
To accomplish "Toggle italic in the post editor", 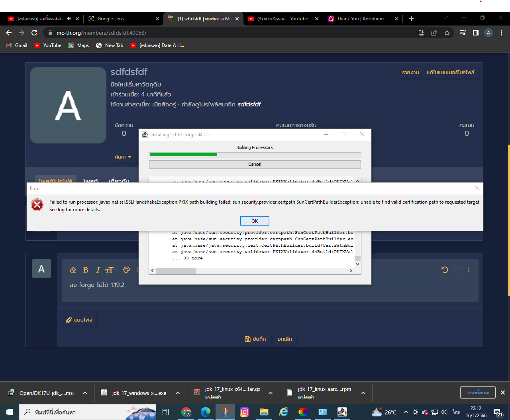I will click(x=98, y=270).
